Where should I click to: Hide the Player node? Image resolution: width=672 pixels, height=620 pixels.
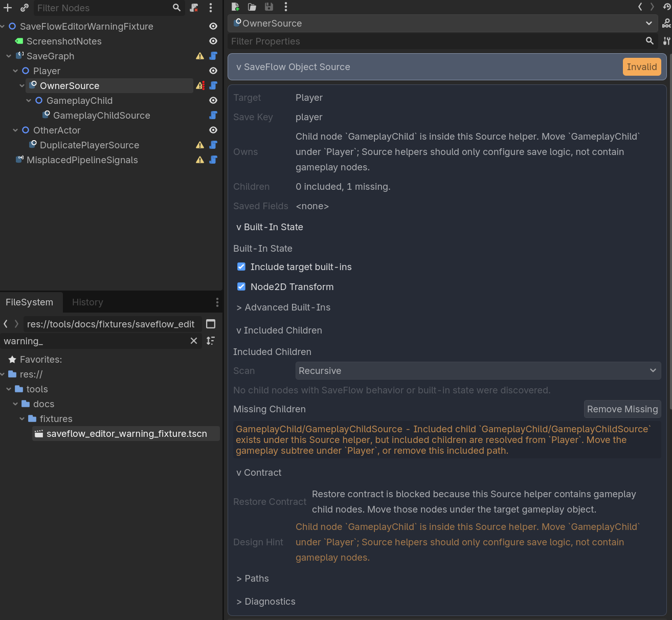point(213,71)
